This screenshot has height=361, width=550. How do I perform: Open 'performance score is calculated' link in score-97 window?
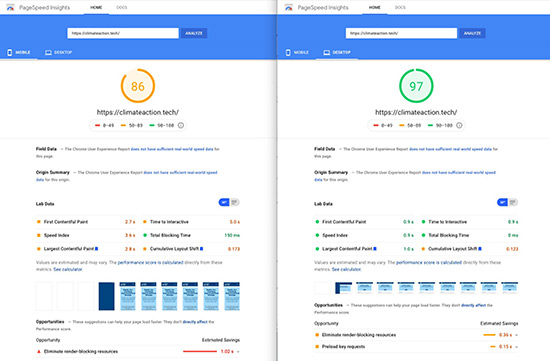pos(429,262)
